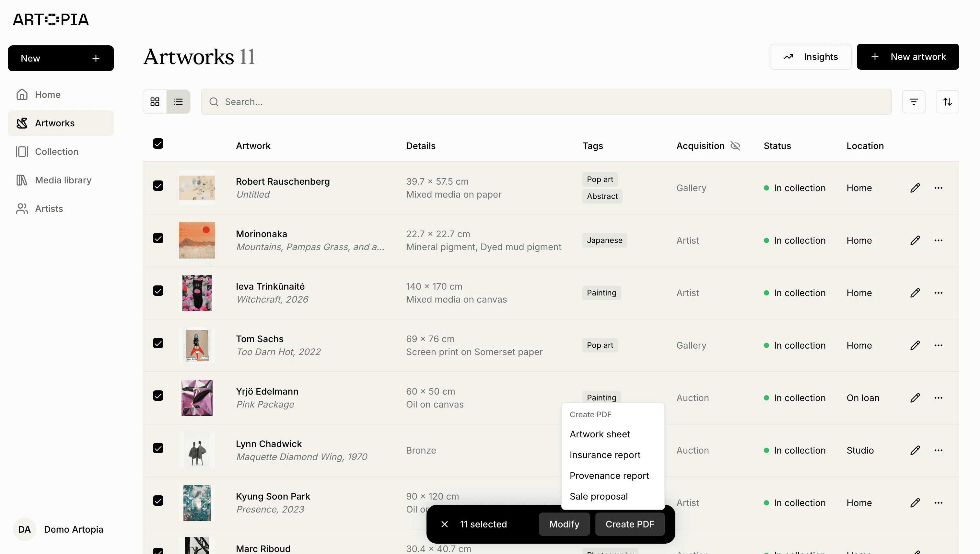Screen dimensions: 980x554
Task: Switch to grid view layout
Action: [155, 102]
